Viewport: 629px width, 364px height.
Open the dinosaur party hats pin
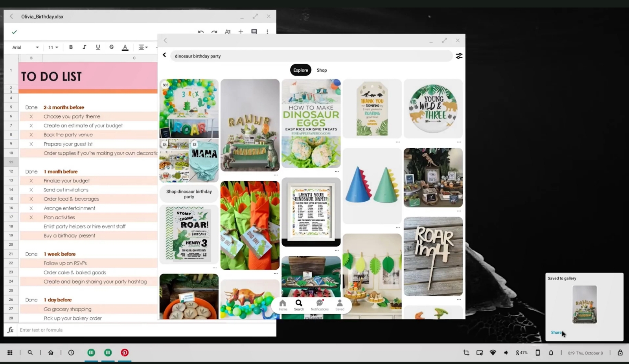click(372, 186)
